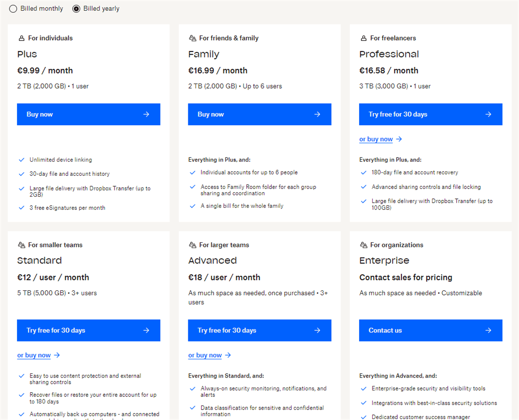Open 'or buy now' link under Professional
Viewport: 519px width, 420px height.
[376, 139]
